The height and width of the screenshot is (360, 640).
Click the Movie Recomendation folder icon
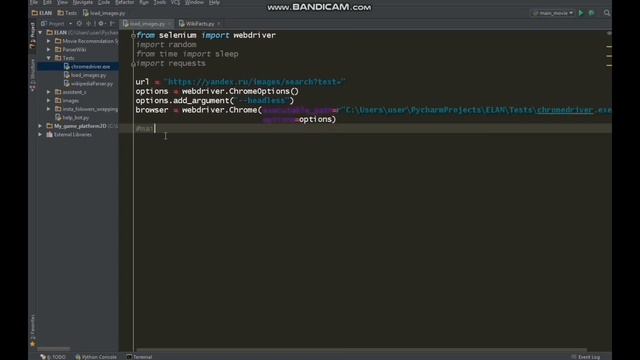[x=58, y=41]
